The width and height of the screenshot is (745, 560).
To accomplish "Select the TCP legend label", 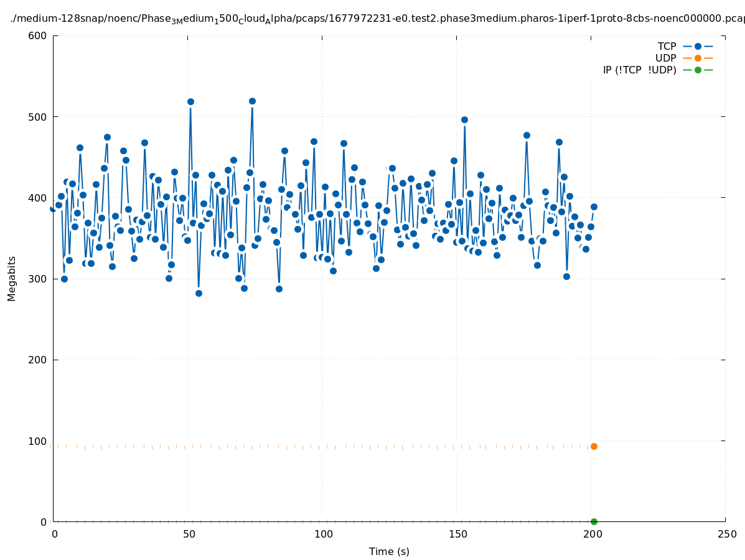I will [x=667, y=46].
